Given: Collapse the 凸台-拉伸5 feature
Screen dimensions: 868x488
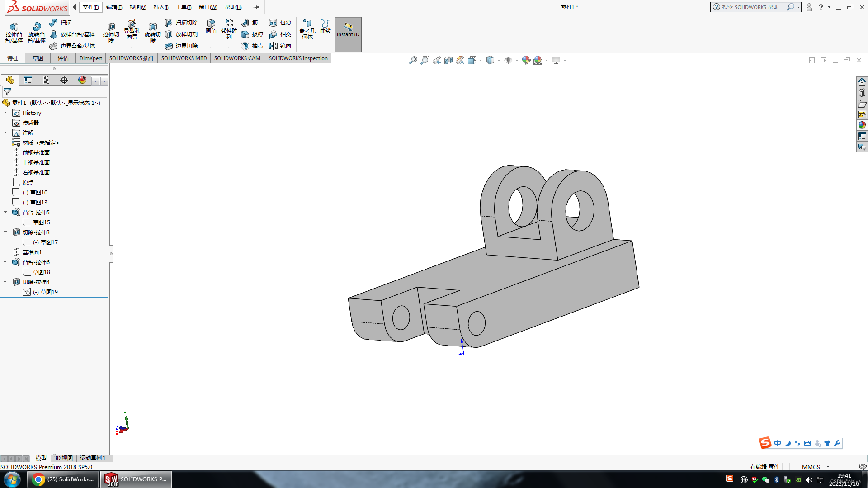Looking at the screenshot, I should [x=5, y=212].
